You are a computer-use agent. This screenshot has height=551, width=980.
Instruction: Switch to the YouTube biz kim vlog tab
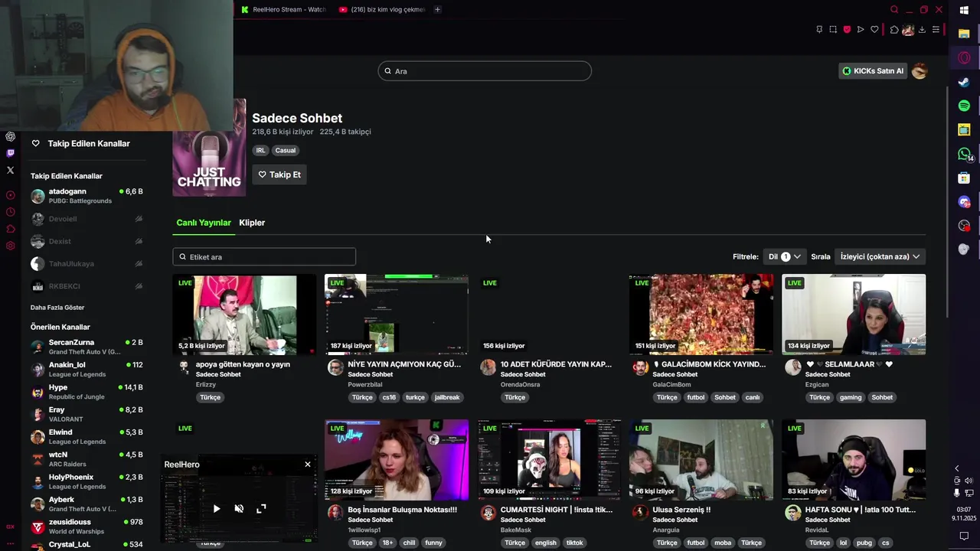[x=382, y=9]
